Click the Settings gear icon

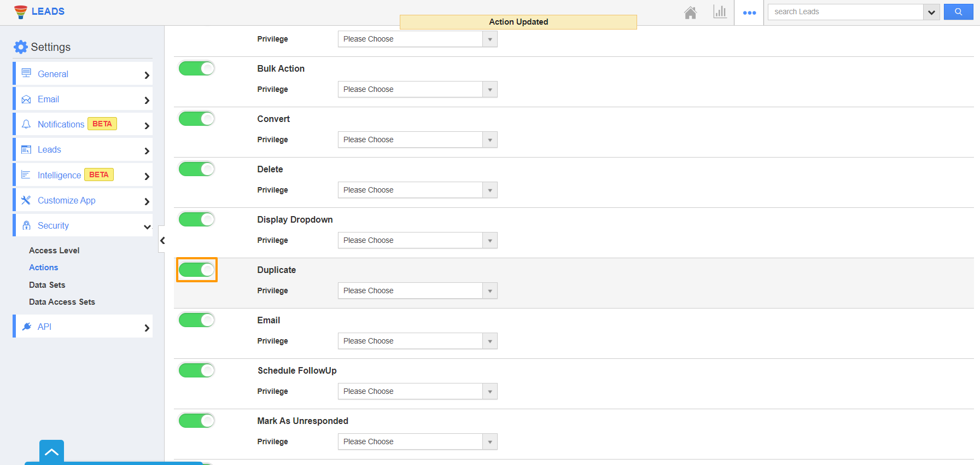click(x=21, y=47)
